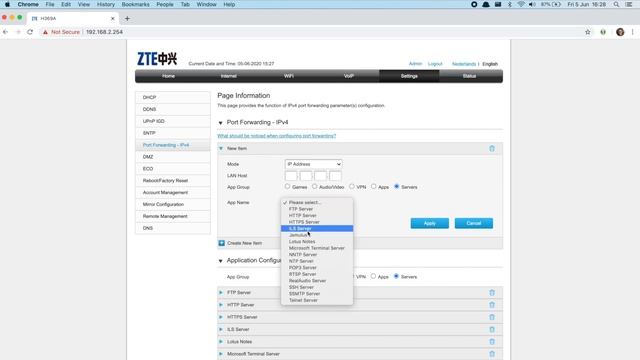Expand the HTTP Server row
The height and width of the screenshot is (360, 640).
tap(221, 305)
